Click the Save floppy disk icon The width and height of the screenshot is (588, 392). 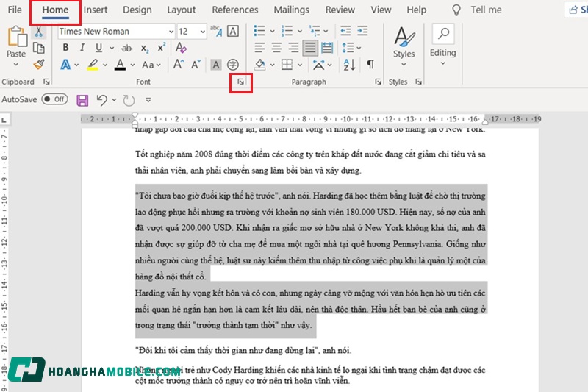(82, 99)
